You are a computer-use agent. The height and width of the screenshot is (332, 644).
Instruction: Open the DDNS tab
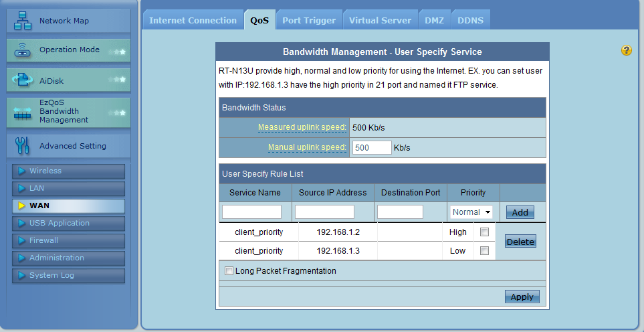coord(470,20)
